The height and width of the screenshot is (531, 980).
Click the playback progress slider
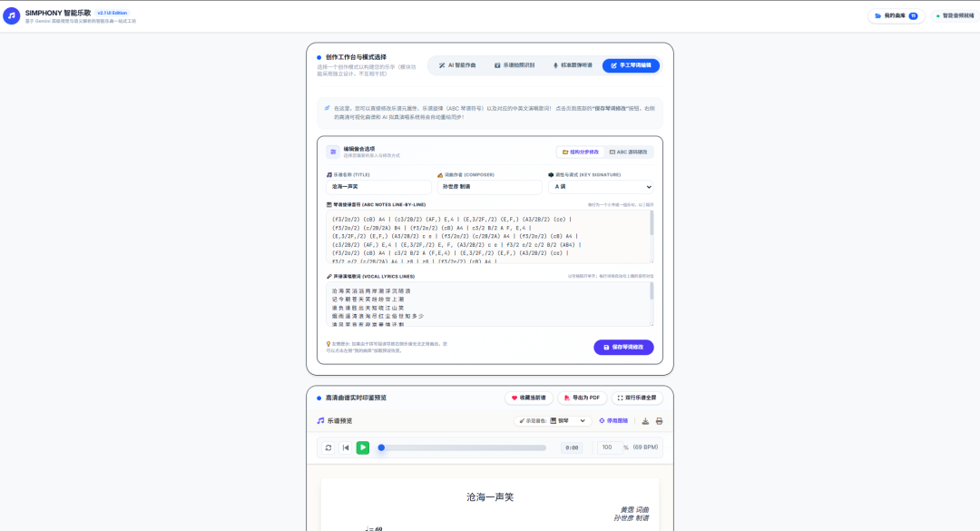click(x=463, y=447)
